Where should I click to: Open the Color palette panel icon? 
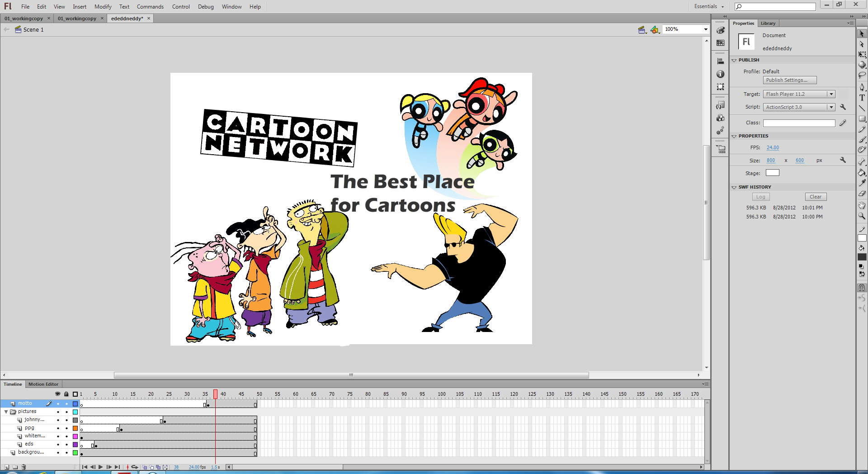click(720, 30)
